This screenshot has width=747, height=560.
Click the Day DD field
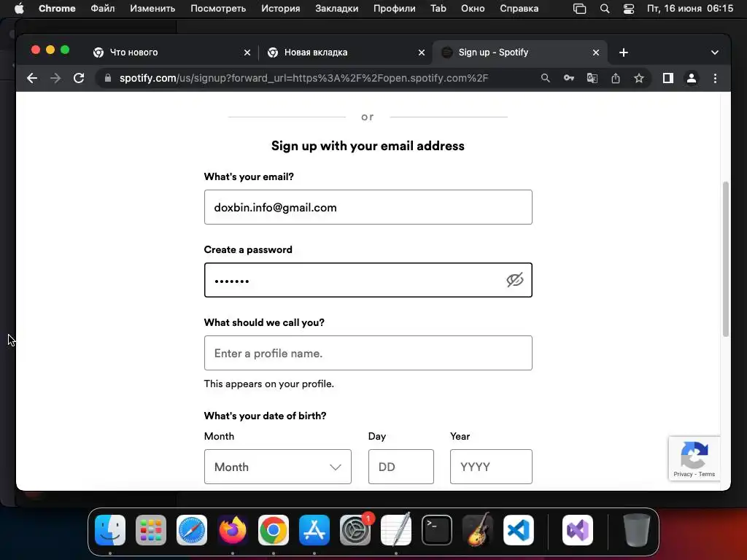pos(400,467)
